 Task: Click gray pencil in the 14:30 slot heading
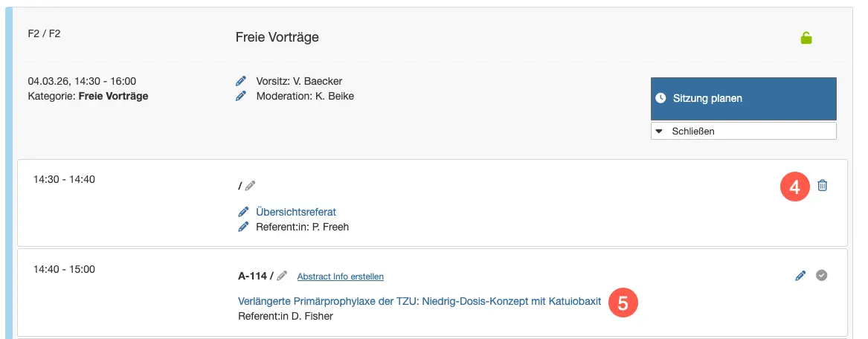pos(251,185)
